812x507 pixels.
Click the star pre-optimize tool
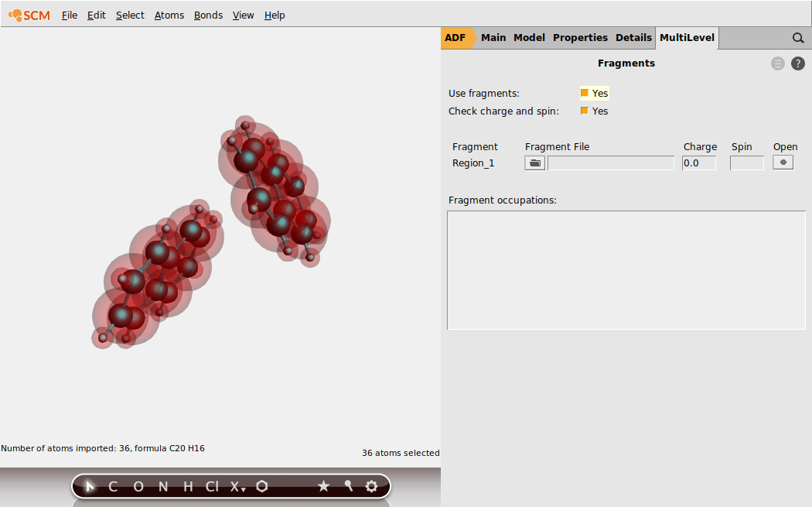324,486
